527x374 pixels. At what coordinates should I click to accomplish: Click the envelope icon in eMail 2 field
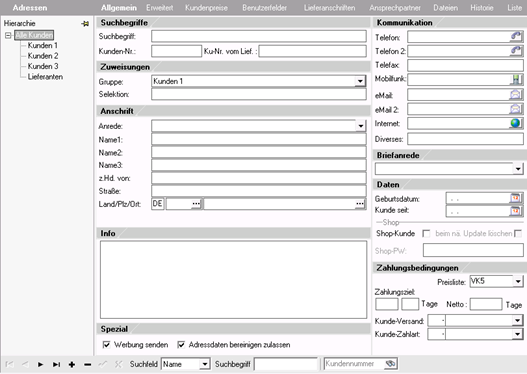[516, 109]
